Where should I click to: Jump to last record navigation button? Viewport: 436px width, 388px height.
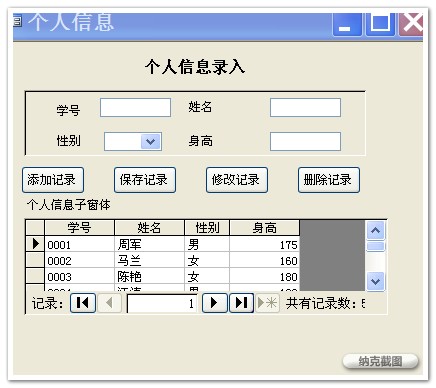click(x=241, y=303)
